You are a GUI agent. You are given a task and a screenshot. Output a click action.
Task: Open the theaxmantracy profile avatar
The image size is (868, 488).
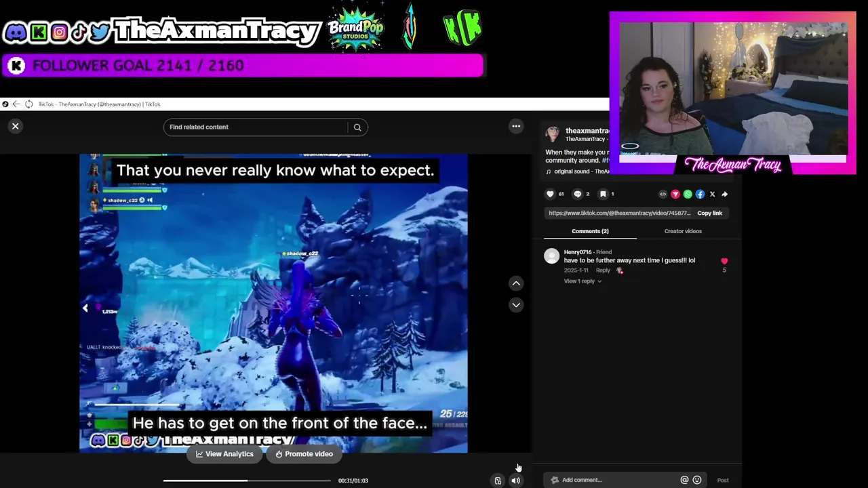point(553,134)
